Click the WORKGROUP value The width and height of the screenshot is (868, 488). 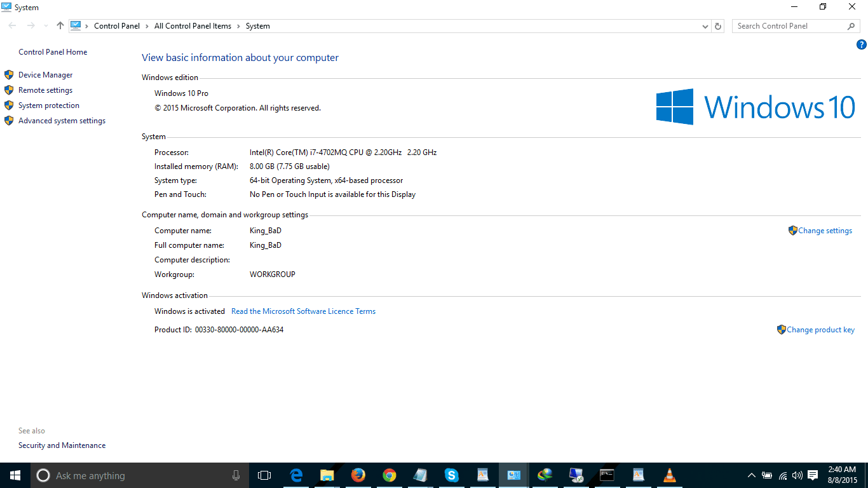tap(273, 274)
